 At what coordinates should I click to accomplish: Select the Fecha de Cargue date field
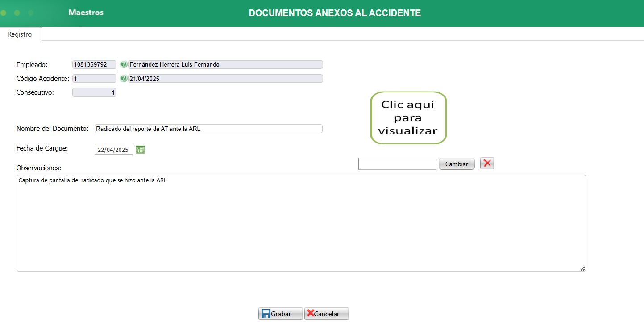pos(113,149)
